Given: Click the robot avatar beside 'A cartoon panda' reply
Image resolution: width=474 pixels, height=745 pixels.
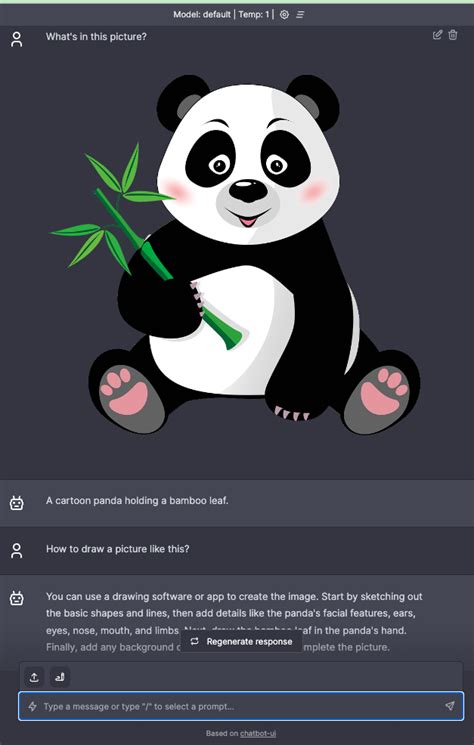Looking at the screenshot, I should click(17, 503).
